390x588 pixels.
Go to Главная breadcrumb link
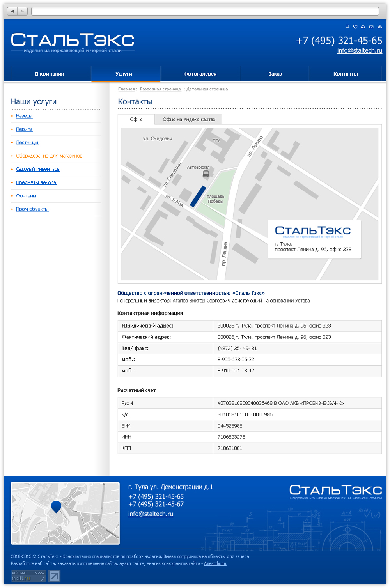tap(126, 89)
